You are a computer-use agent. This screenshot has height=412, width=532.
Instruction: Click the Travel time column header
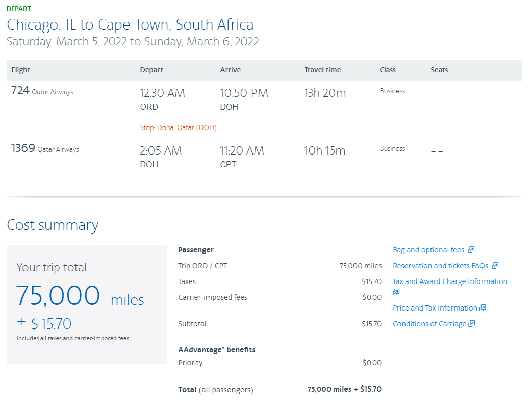click(x=321, y=70)
